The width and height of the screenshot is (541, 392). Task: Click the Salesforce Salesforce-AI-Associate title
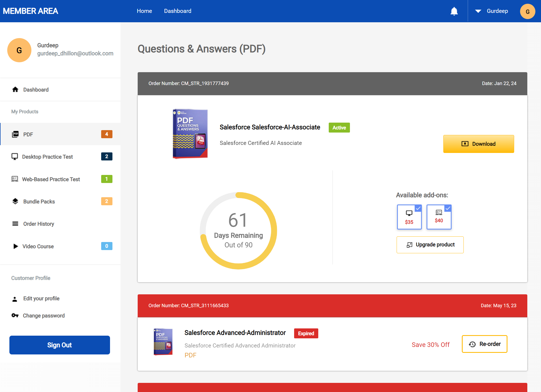(270, 127)
